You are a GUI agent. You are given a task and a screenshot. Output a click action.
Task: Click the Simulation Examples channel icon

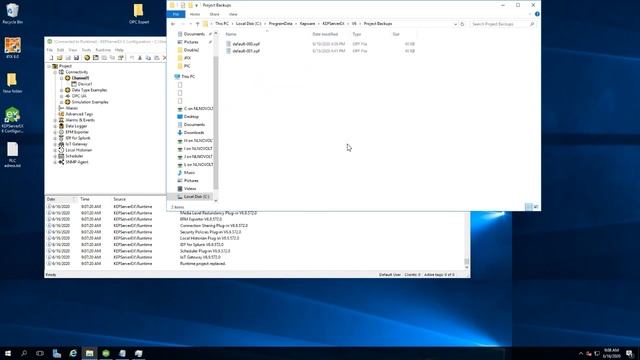(68, 102)
